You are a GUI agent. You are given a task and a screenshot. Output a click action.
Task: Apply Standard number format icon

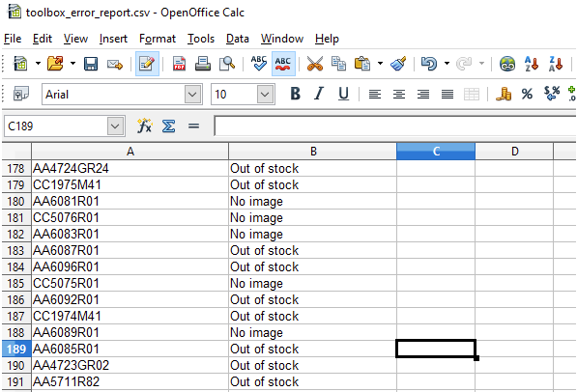coord(552,94)
